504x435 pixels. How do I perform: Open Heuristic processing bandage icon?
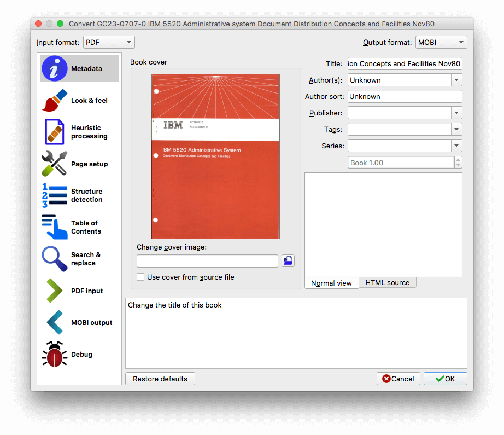pyautogui.click(x=54, y=132)
